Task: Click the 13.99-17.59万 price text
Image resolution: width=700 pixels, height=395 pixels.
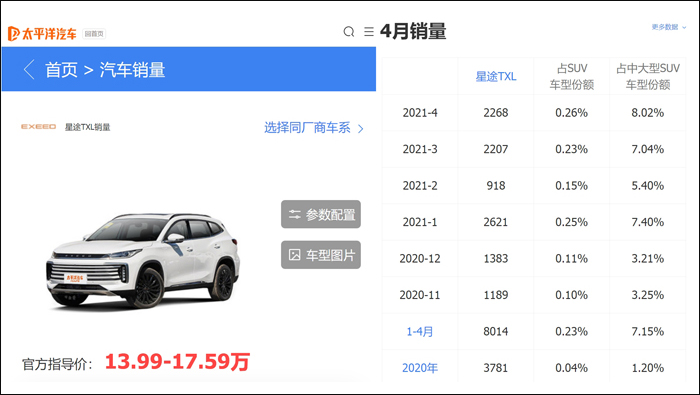Action: 177,362
